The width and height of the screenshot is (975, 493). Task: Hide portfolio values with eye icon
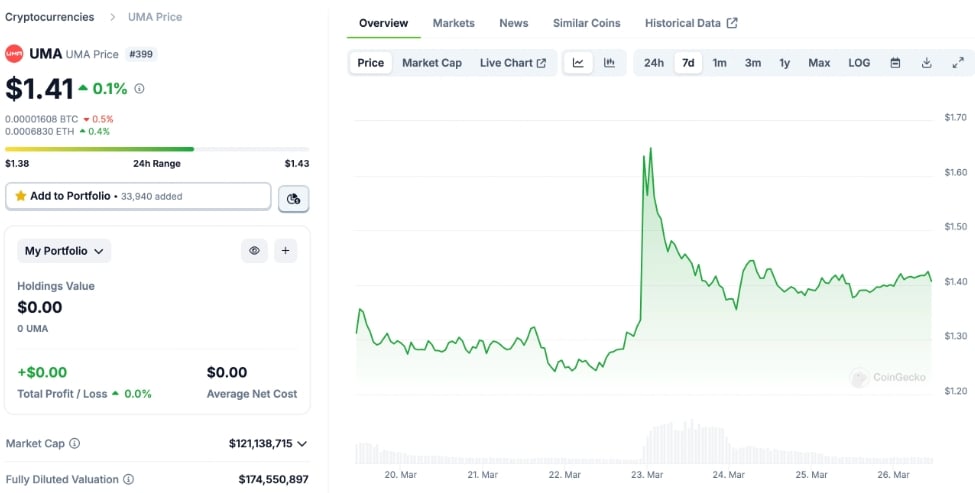[254, 251]
